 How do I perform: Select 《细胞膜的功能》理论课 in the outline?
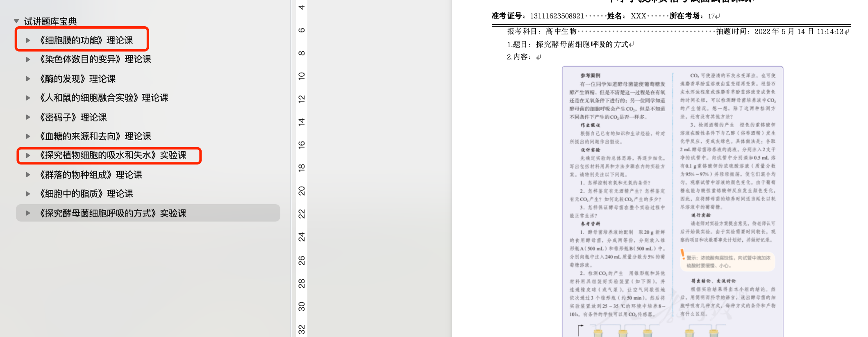tap(86, 40)
